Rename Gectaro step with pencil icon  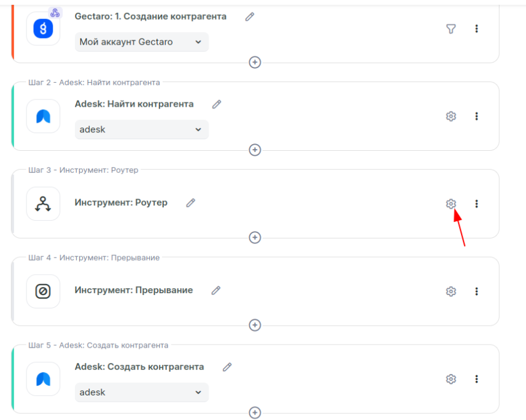pos(250,17)
